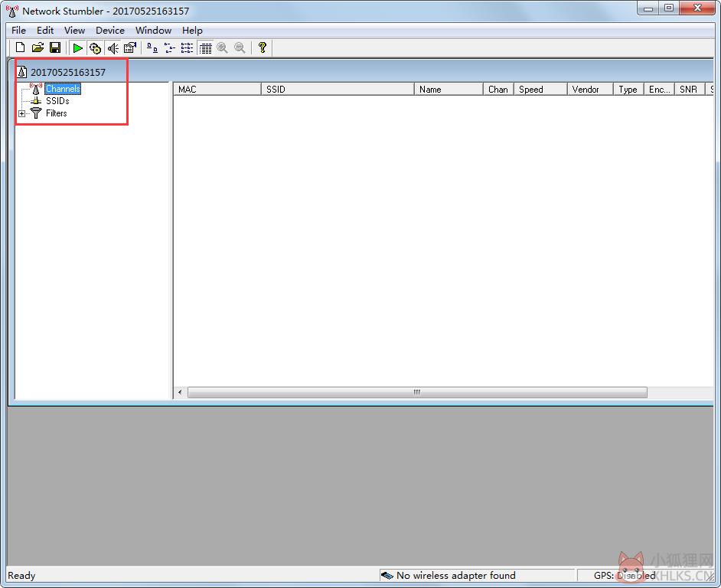Image resolution: width=721 pixels, height=588 pixels.
Task: Click the Network Stumbler title bar icon
Action: pos(12,11)
